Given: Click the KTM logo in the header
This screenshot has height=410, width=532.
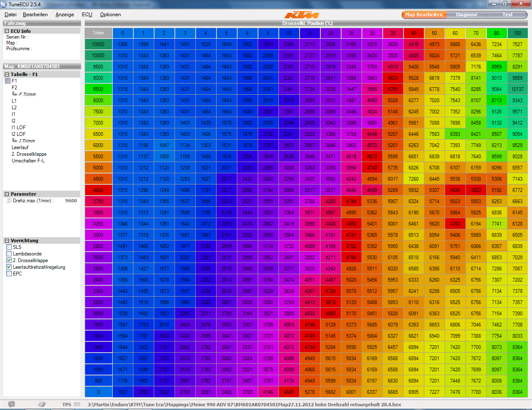Looking at the screenshot, I should click(302, 15).
